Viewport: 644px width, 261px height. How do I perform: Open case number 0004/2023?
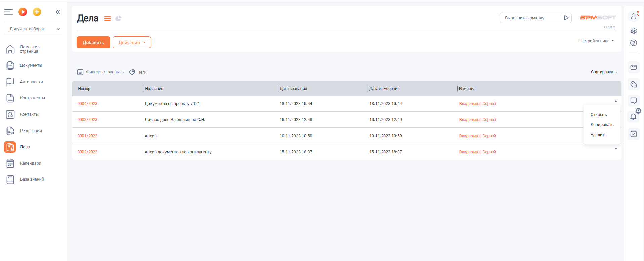click(87, 104)
